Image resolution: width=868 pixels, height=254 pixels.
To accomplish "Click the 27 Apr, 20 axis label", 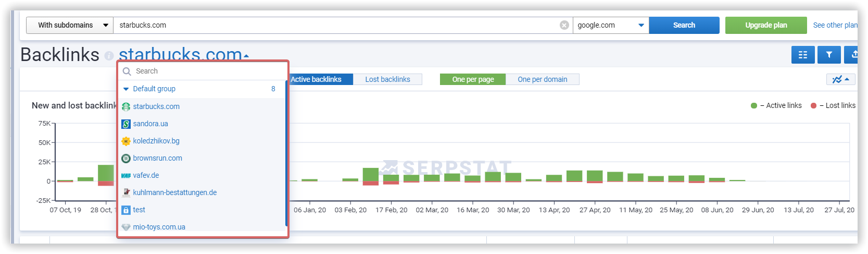I will pos(595,210).
